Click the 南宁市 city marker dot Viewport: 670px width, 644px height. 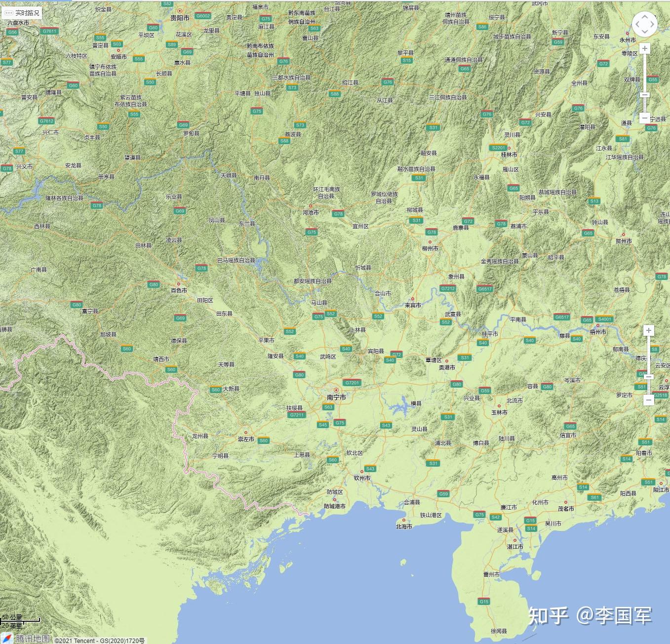point(336,390)
